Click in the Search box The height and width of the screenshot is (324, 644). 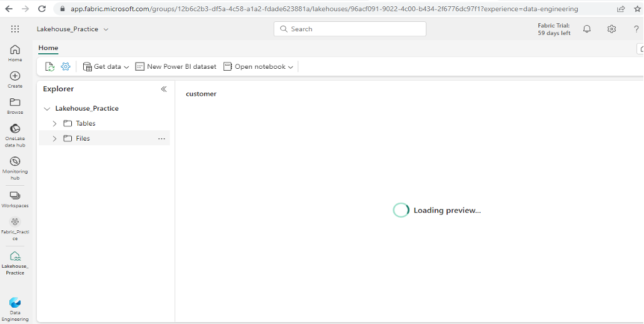click(350, 29)
